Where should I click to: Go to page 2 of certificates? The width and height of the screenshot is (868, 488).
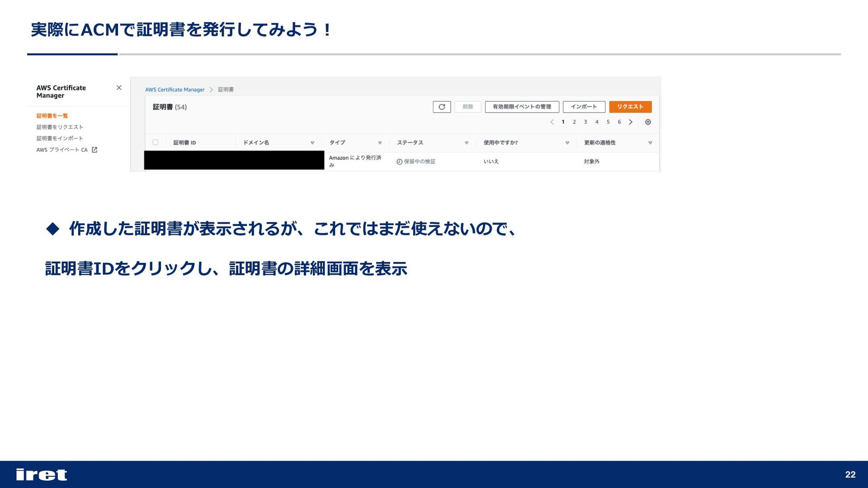click(x=574, y=122)
